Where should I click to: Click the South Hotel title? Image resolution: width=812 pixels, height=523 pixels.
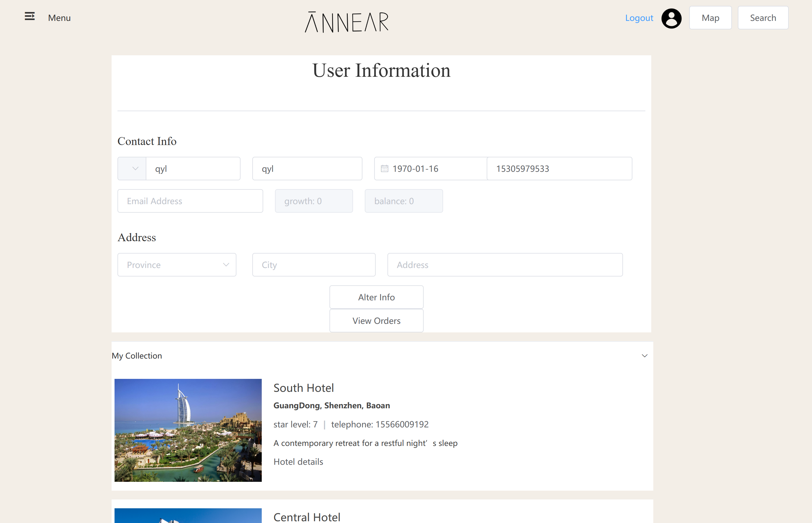(x=304, y=388)
